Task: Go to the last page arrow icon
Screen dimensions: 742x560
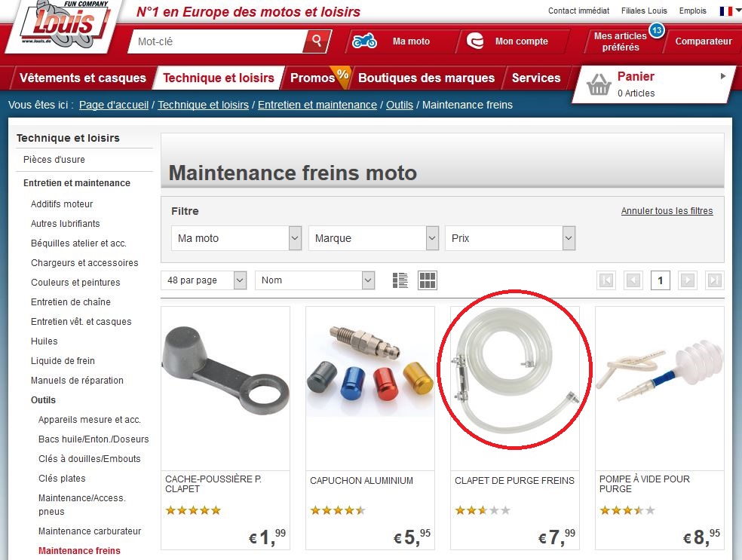Action: (715, 280)
